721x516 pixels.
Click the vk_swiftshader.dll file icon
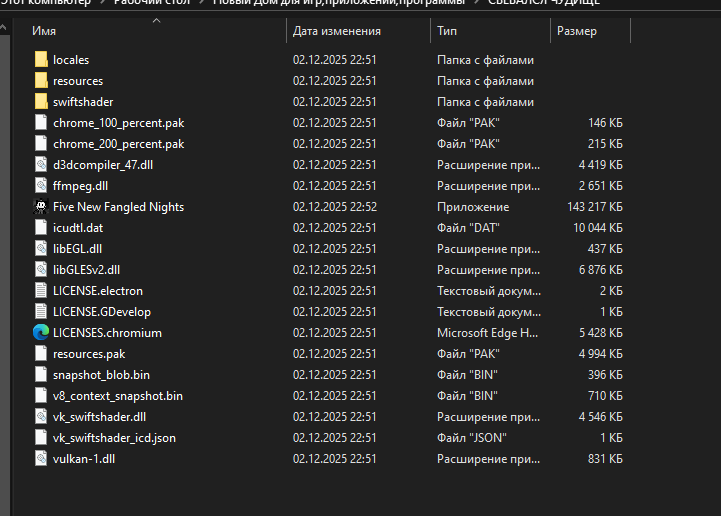click(x=41, y=417)
